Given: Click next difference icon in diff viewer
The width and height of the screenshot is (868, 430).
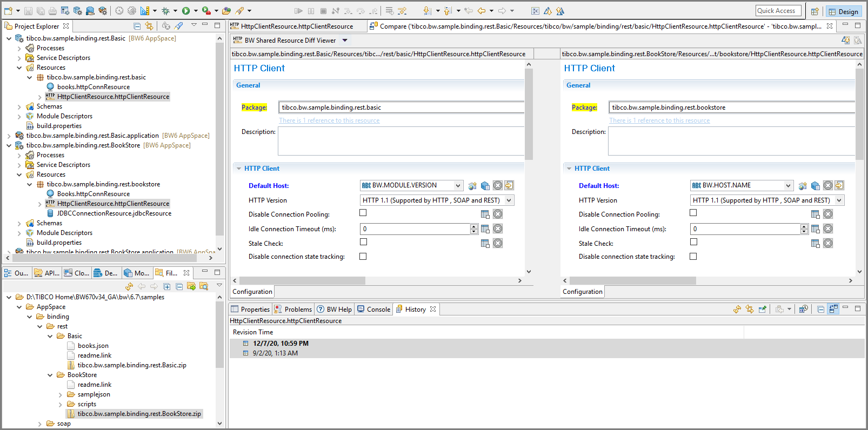Looking at the screenshot, I should tap(846, 41).
